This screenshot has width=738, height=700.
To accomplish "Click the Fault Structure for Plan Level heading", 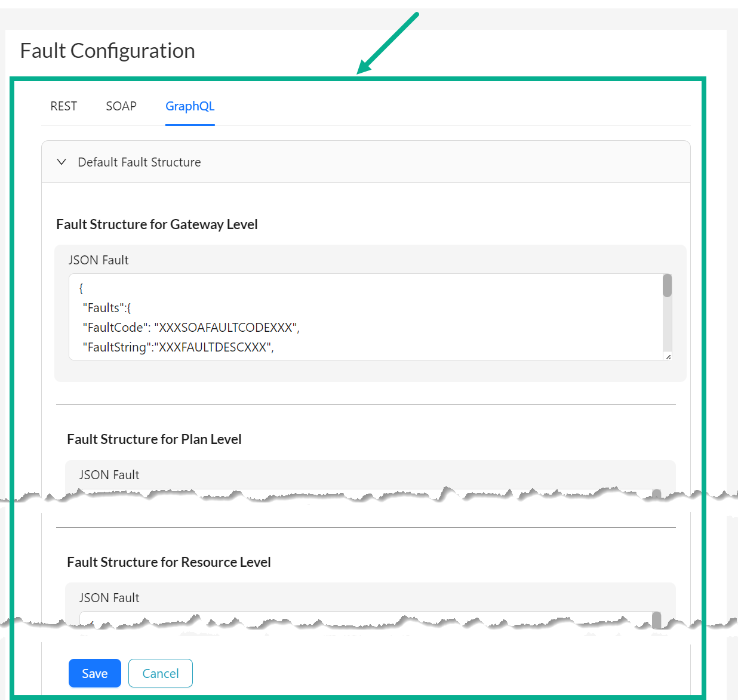I will (x=154, y=439).
